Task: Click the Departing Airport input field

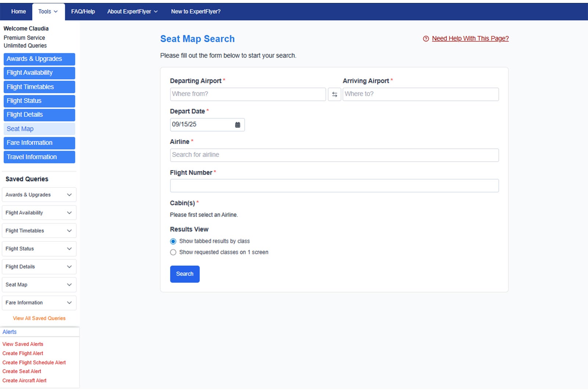Action: click(x=248, y=94)
